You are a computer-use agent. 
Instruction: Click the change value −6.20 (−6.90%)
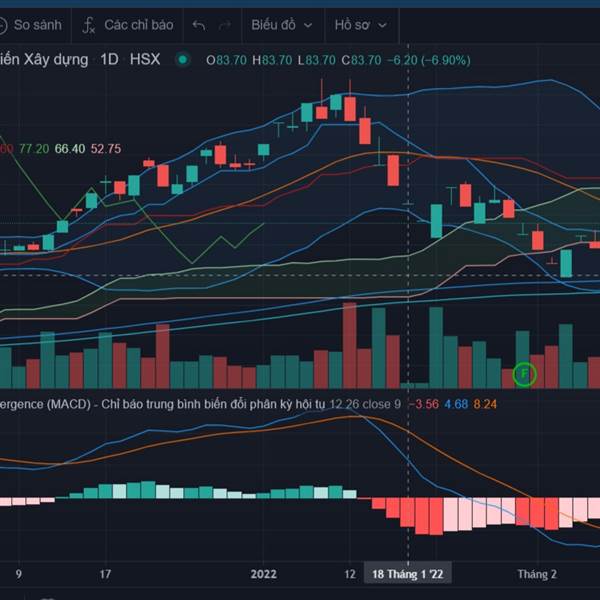point(429,60)
